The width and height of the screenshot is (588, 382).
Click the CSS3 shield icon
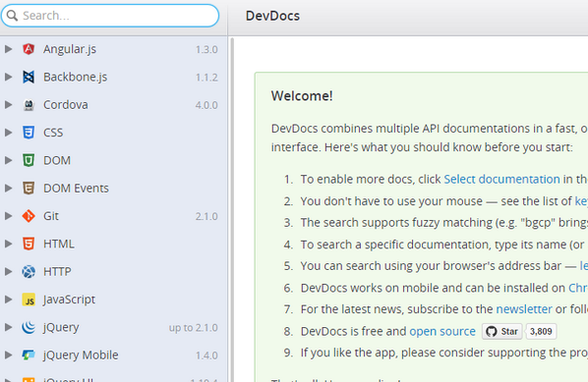point(29,133)
